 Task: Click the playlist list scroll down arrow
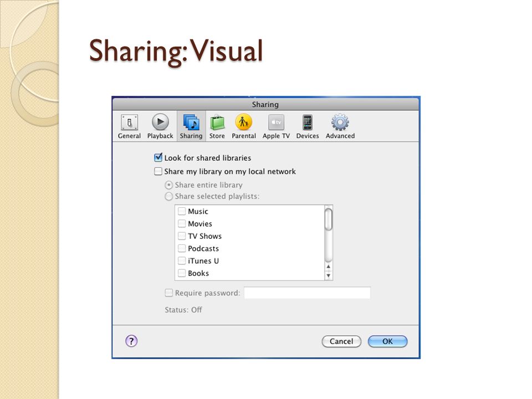pos(329,275)
